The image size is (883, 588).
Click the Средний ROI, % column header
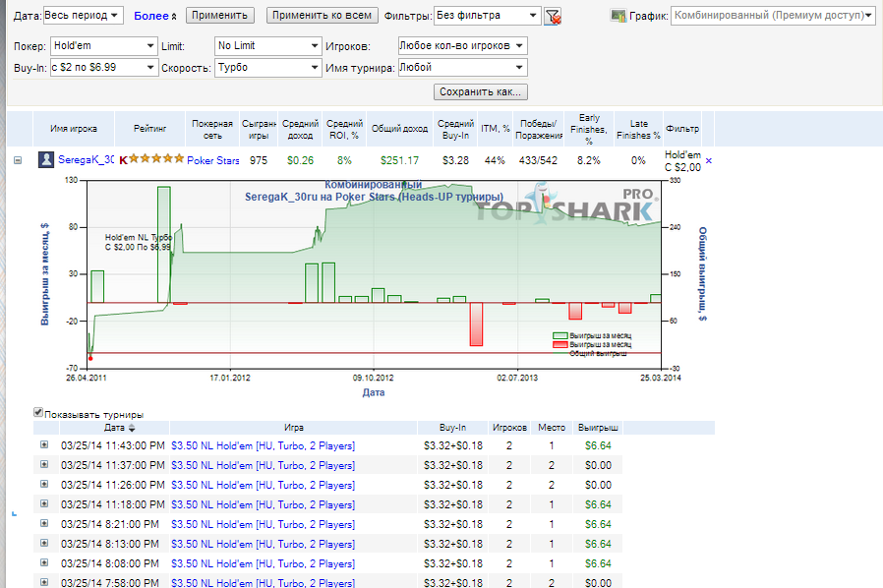(344, 129)
